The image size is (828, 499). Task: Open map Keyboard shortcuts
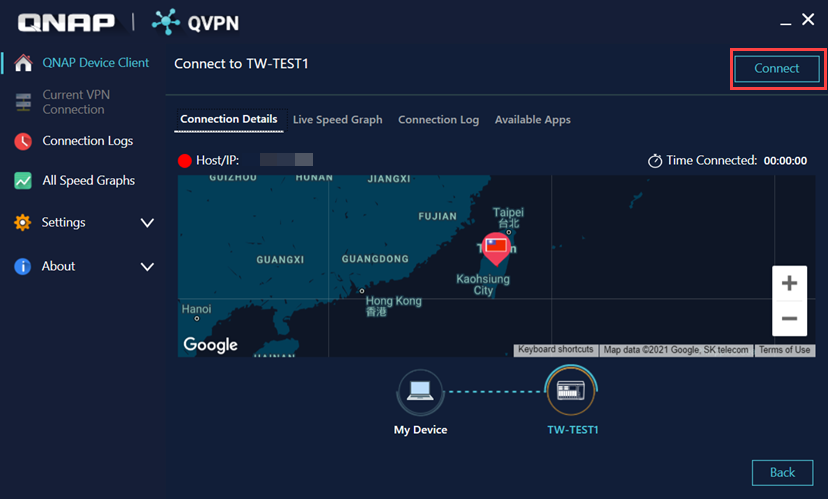click(556, 350)
